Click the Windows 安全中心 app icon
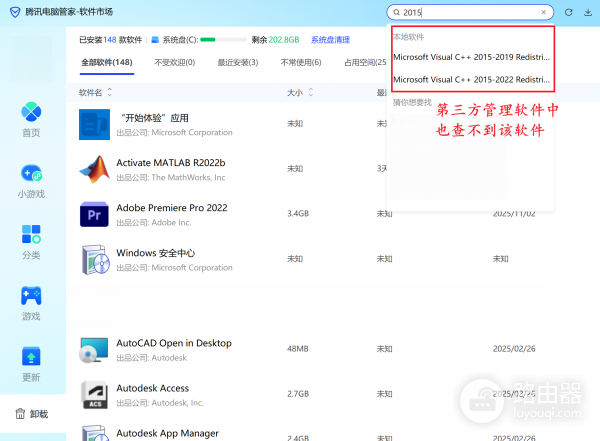 point(95,260)
